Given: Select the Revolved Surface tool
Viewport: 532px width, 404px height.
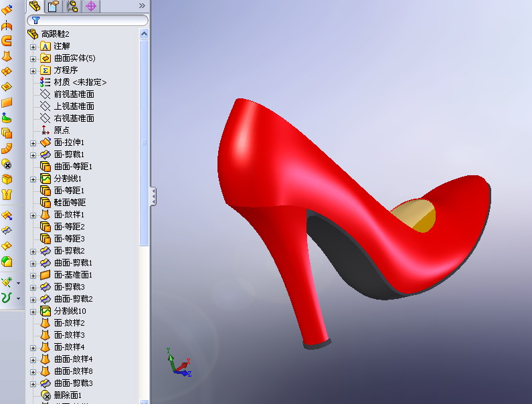Looking at the screenshot, I should tap(7, 25).
